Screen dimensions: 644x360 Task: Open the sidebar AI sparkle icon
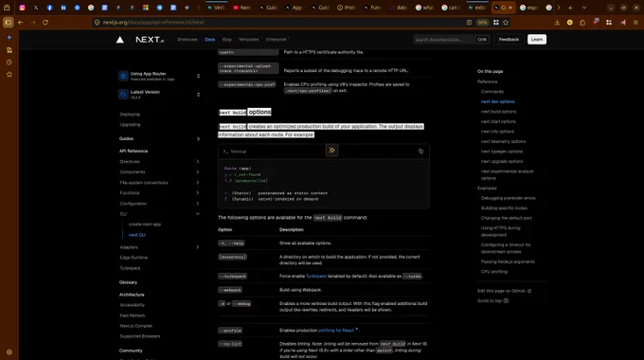[9, 37]
